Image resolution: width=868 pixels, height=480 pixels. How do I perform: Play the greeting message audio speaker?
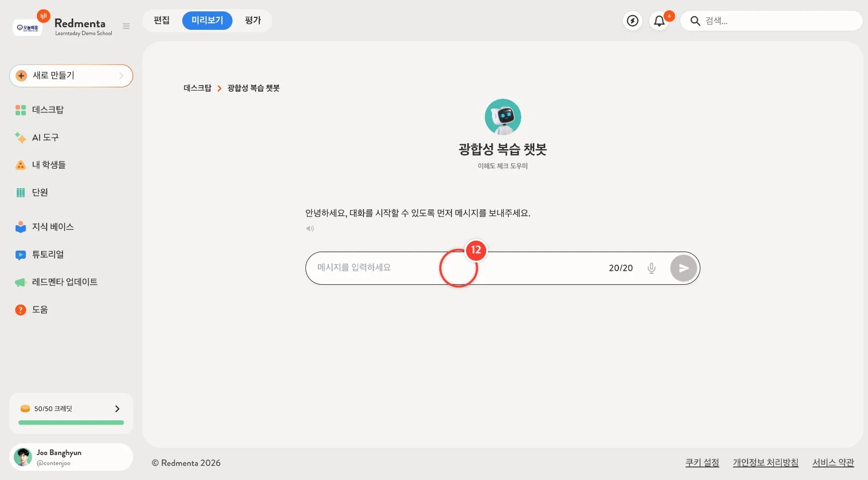[310, 228]
